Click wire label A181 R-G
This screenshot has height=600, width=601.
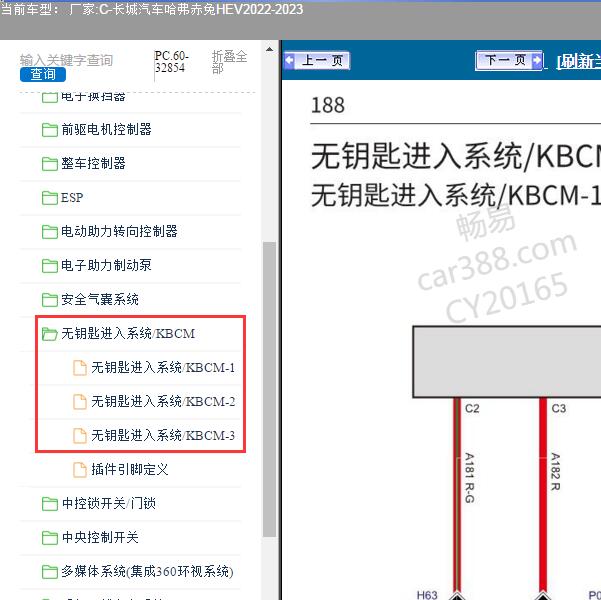click(x=470, y=478)
